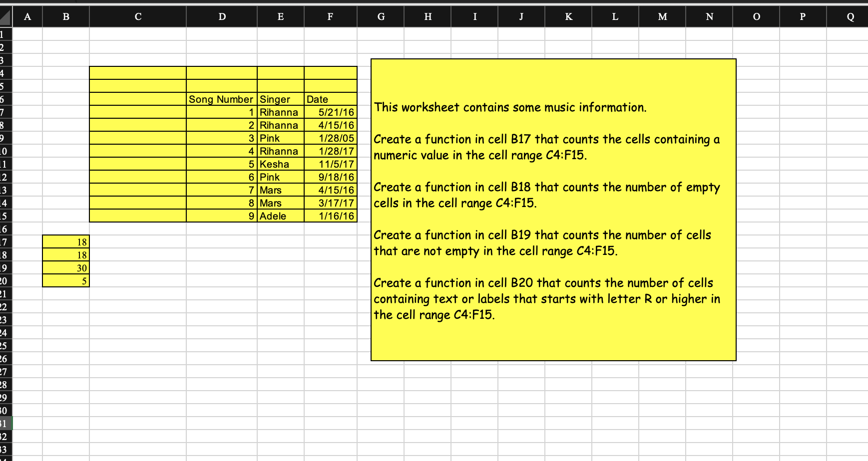Select column K header

tap(568, 17)
